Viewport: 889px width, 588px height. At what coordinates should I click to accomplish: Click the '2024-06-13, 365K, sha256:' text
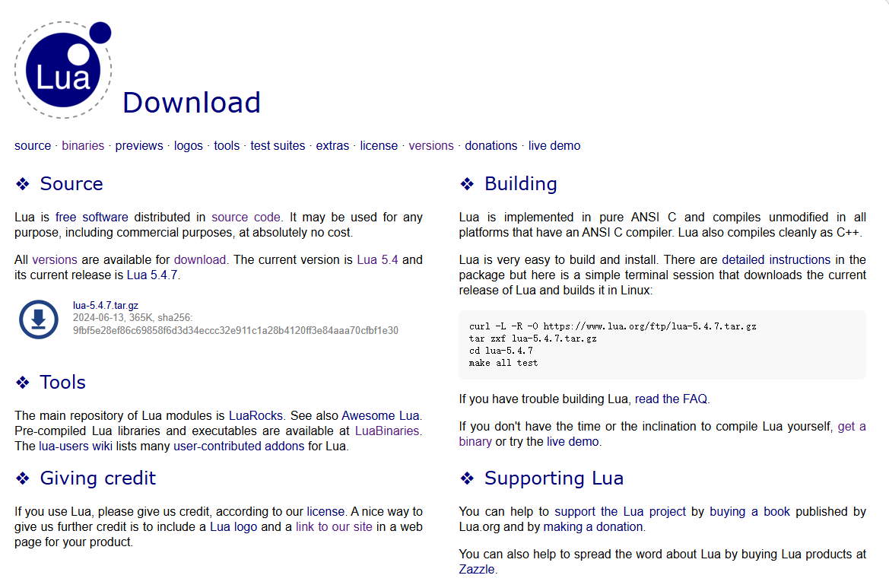click(132, 317)
